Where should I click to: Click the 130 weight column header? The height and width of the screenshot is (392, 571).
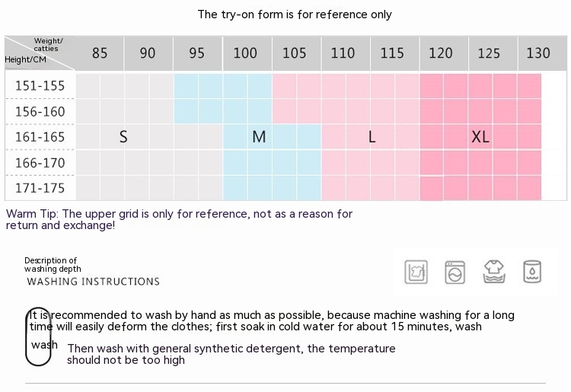pyautogui.click(x=538, y=53)
